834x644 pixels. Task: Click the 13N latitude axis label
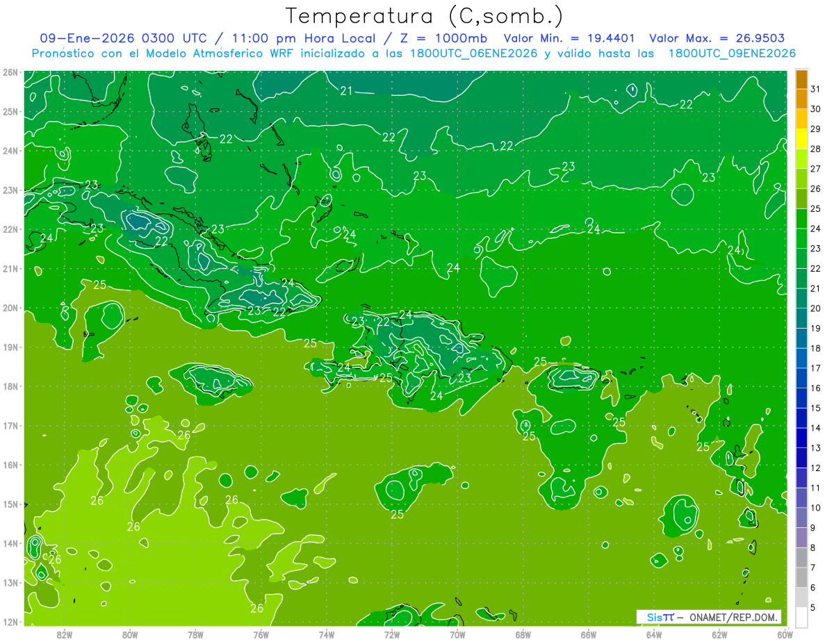pos(10,583)
